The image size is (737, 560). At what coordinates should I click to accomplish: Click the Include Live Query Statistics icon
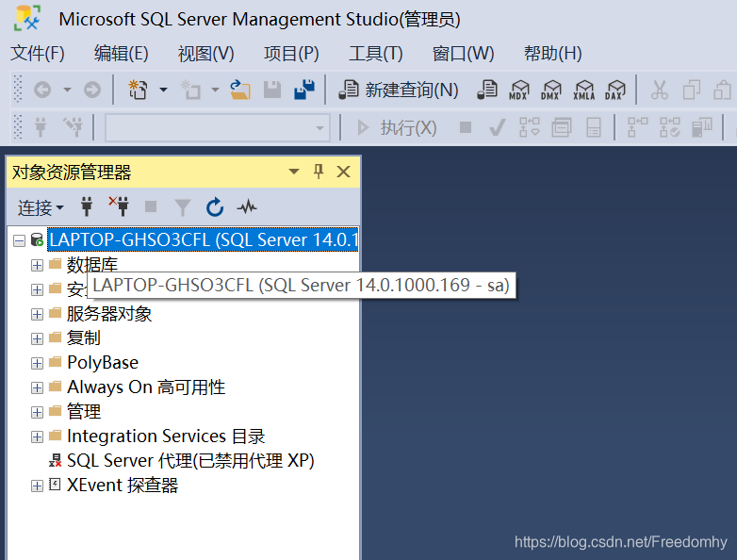670,127
